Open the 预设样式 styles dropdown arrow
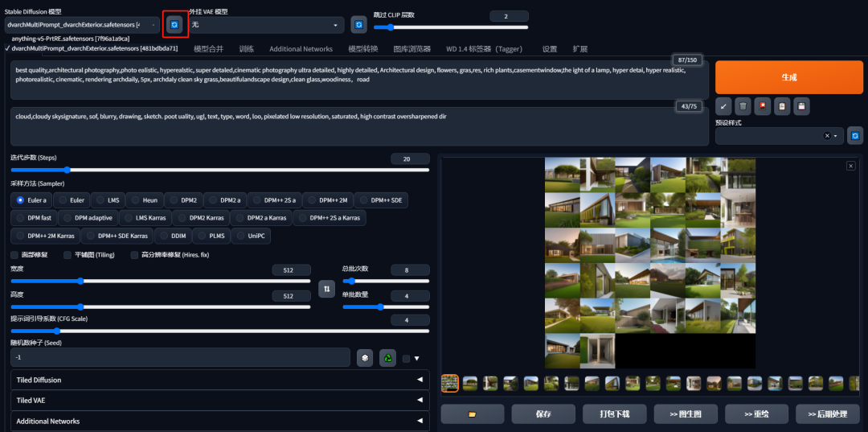Screen dimensions: 868x432 [x=835, y=136]
